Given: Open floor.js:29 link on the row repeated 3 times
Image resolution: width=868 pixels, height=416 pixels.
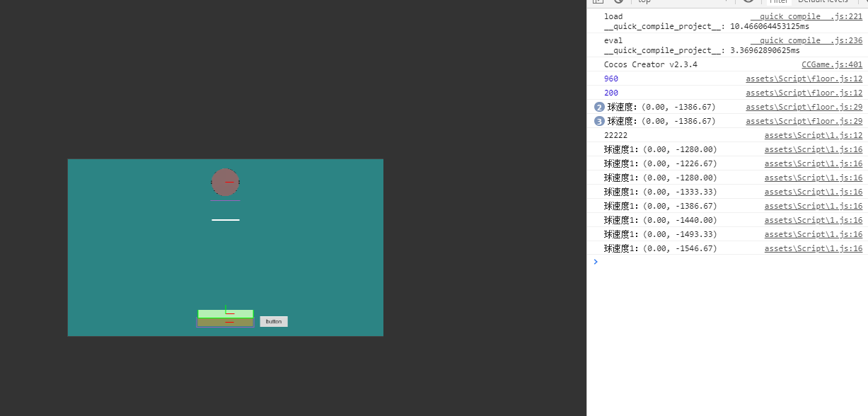Looking at the screenshot, I should click(804, 121).
